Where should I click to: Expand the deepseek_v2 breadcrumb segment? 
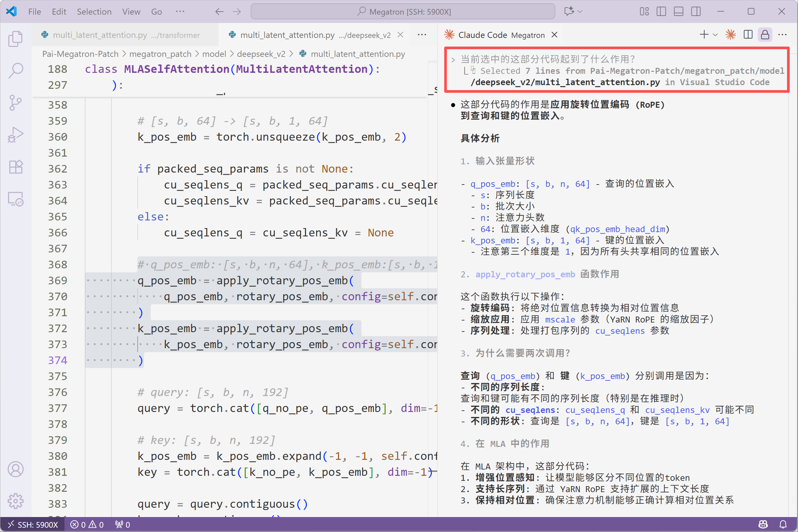[x=261, y=54]
